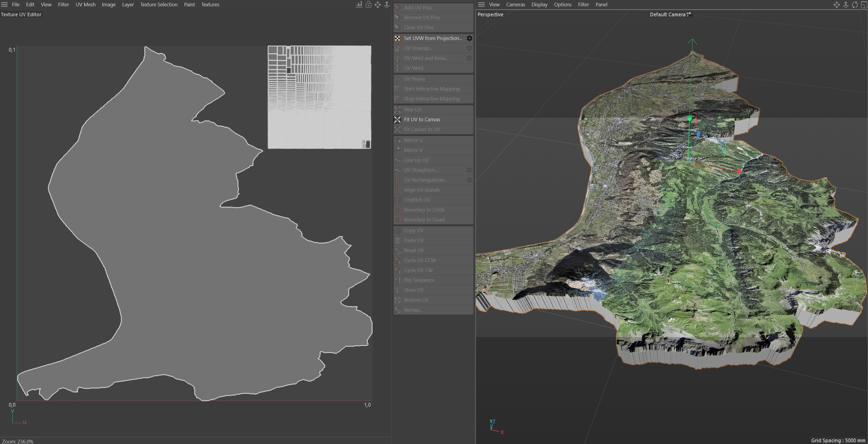Screen dimensions: 868x444
Task: Expand the Cameras menu in viewport
Action: tap(515, 5)
